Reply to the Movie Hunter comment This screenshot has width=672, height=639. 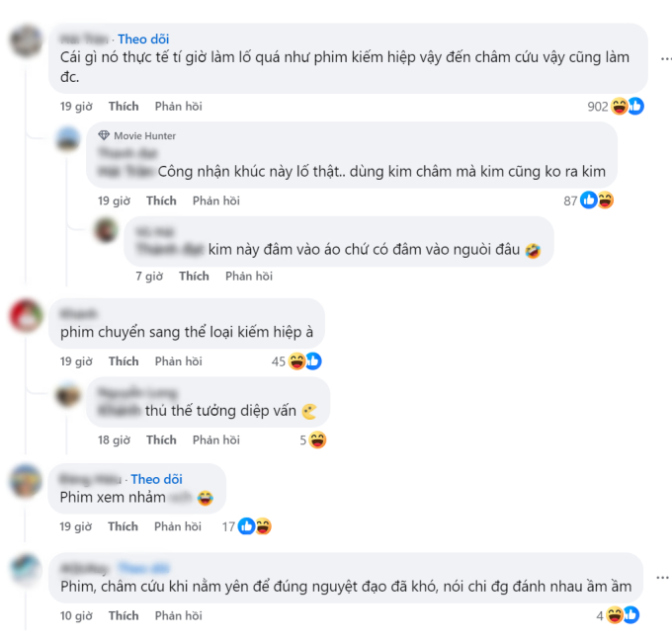[216, 200]
